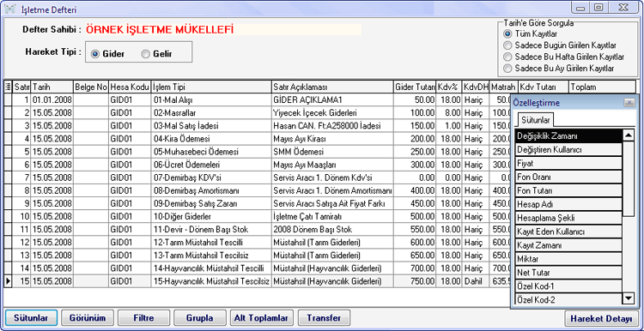This screenshot has height=331, width=644.
Task: Click the KdvDH column header
Action: [476, 87]
